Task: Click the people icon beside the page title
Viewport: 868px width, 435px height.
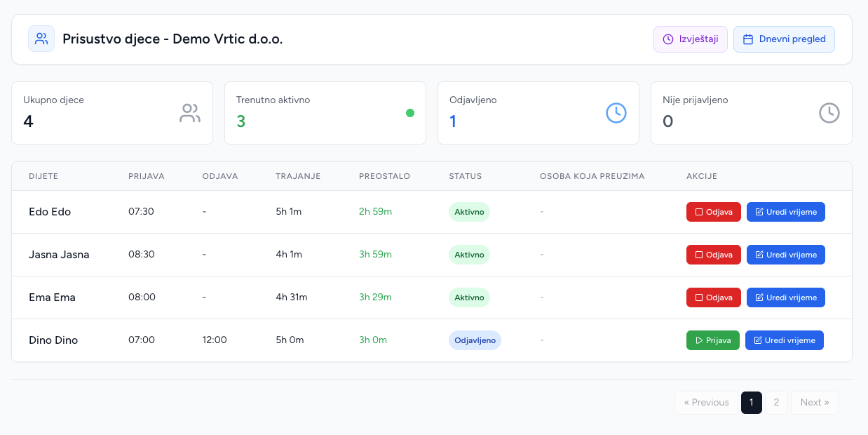Action: [x=41, y=39]
